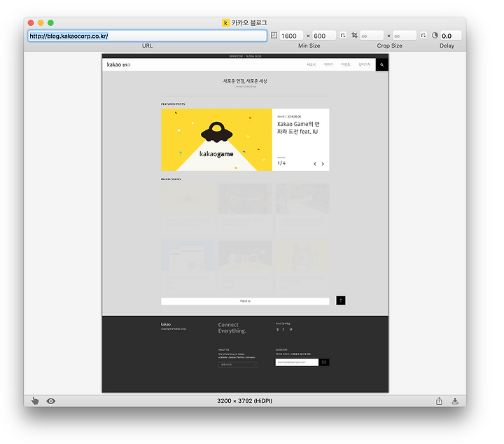Click the crop height field
The width and height of the screenshot is (504, 444).
coord(405,36)
